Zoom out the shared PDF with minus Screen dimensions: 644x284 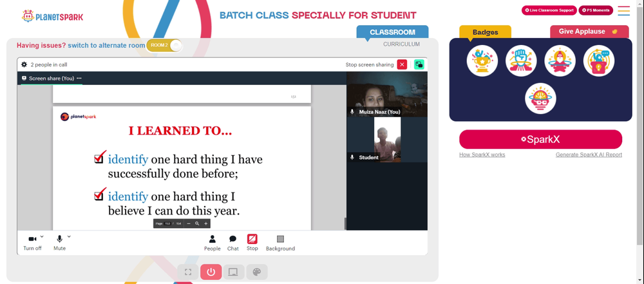(x=189, y=223)
